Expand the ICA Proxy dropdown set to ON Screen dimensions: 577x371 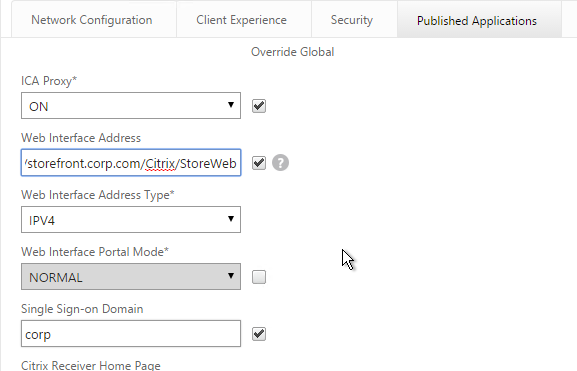coord(131,106)
